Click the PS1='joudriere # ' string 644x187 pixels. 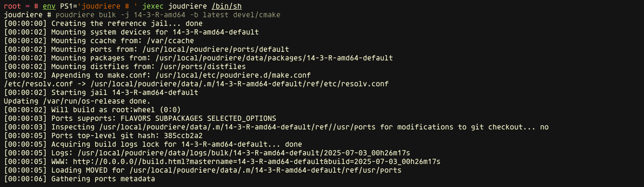coord(99,6)
